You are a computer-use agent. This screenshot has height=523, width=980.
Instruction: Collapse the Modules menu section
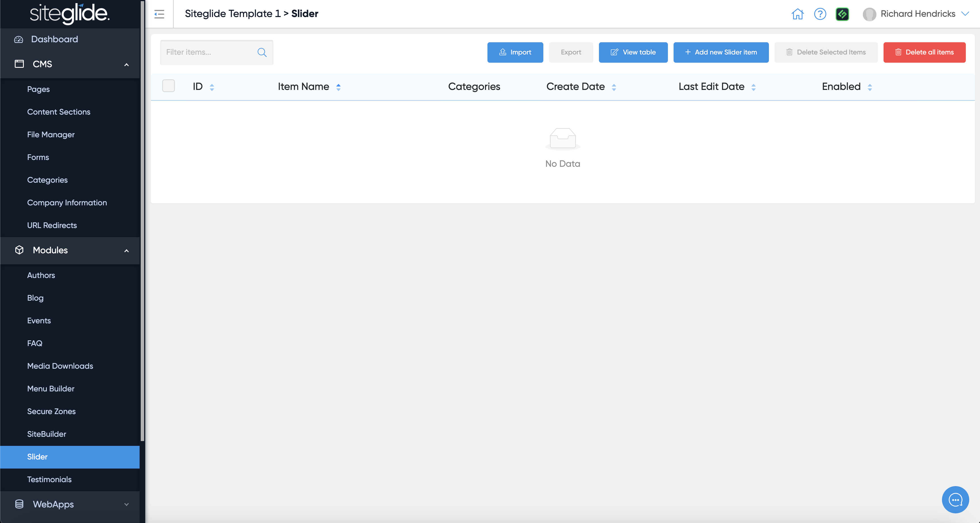click(x=126, y=250)
